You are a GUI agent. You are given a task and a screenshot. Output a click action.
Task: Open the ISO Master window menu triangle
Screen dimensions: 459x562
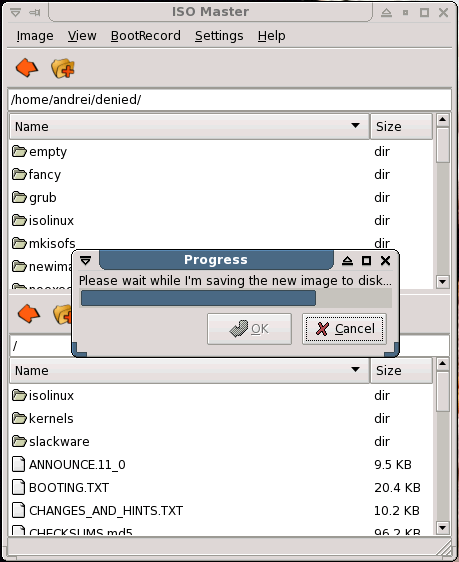click(16, 13)
